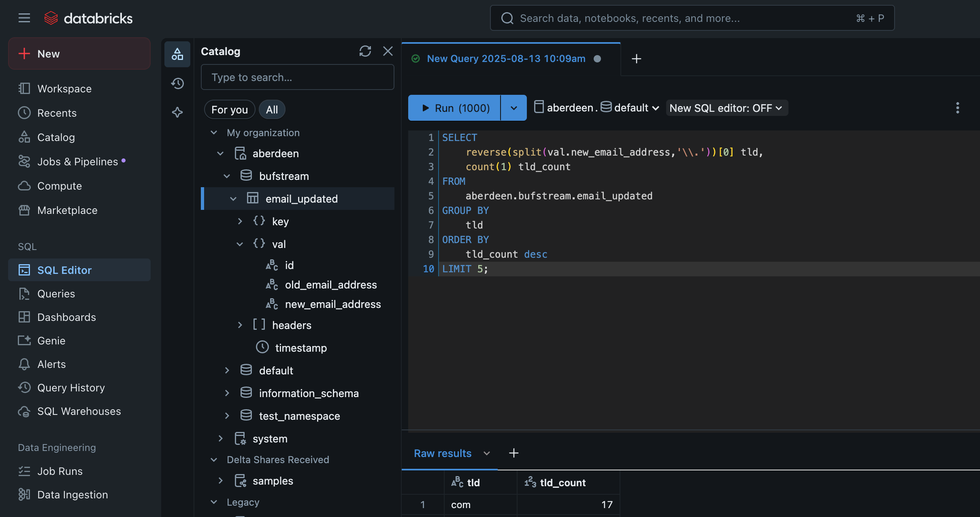Click the catalog Type to search field
The height and width of the screenshot is (517, 980).
click(297, 77)
